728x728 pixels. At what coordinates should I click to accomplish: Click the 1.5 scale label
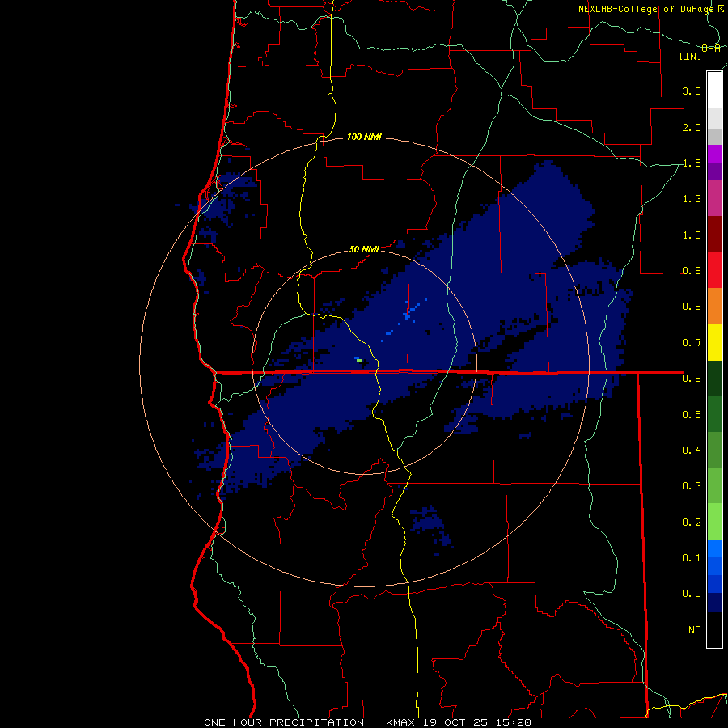692,163
